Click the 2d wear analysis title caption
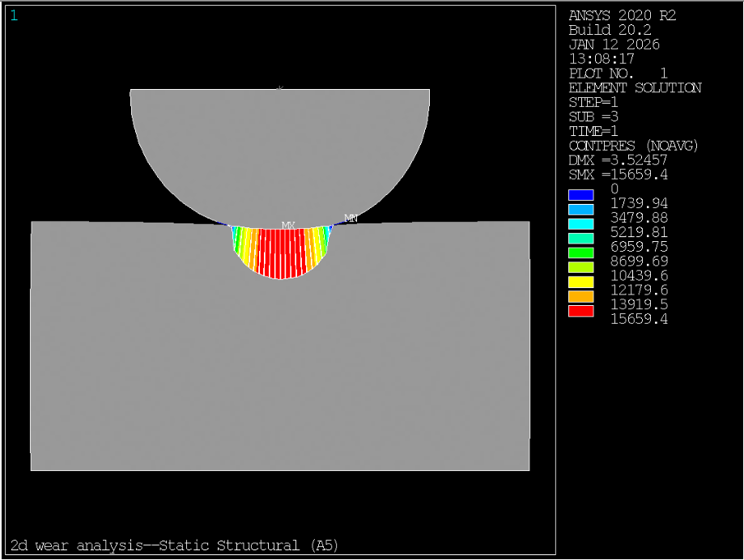 click(x=174, y=545)
